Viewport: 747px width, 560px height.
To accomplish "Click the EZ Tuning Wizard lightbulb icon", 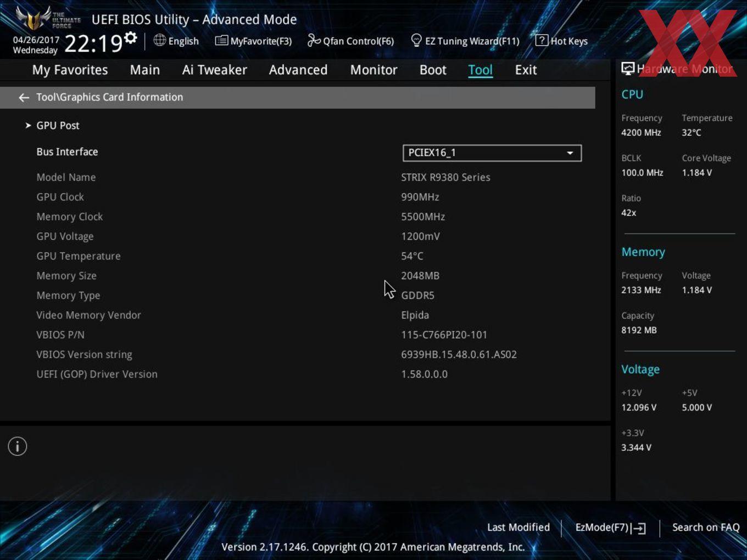I will coord(416,40).
